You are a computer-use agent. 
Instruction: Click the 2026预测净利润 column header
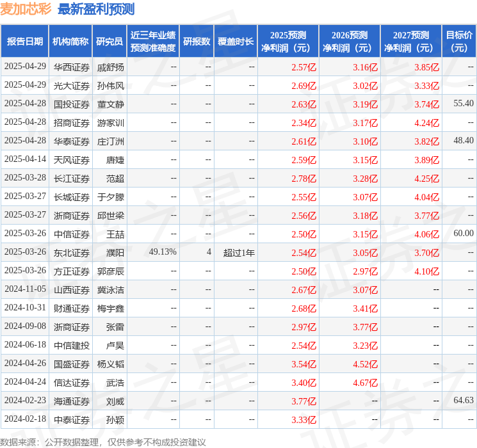(x=350, y=41)
